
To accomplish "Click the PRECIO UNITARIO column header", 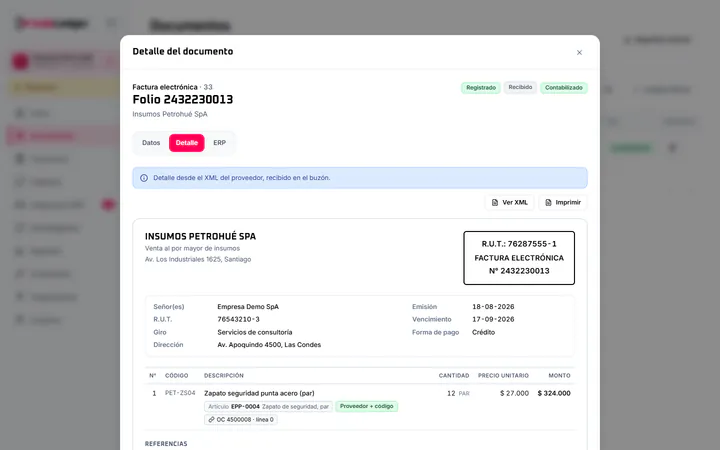I will tap(503, 376).
